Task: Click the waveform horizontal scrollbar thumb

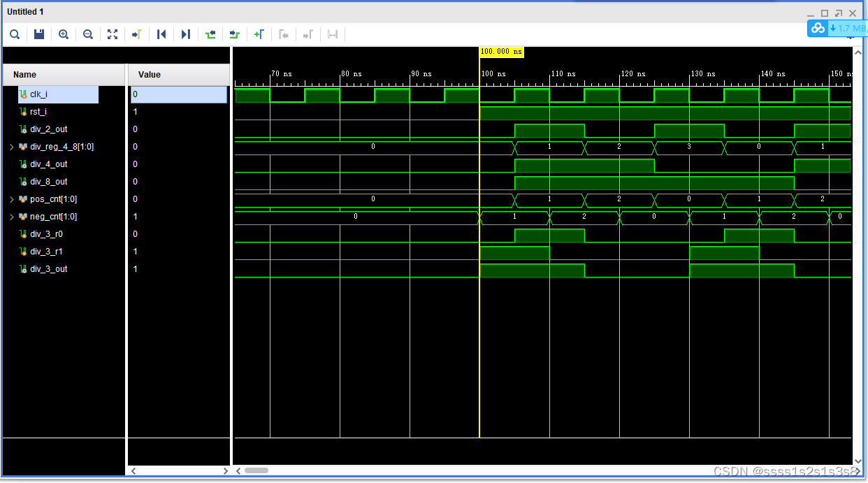Action: tap(256, 470)
